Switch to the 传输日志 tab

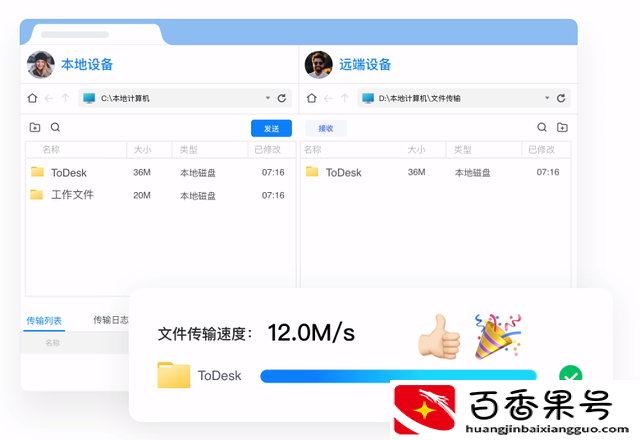click(x=111, y=320)
